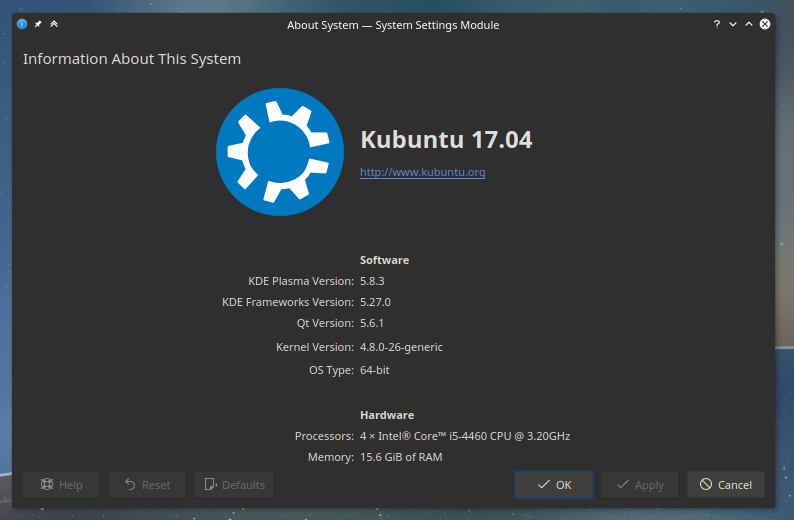Click the 'KDE Frameworks Version:' label
Screen dimensions: 794x520
pyautogui.click(x=288, y=302)
